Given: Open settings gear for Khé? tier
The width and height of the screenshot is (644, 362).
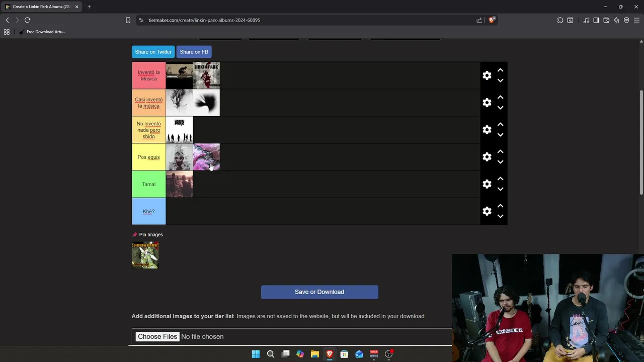Looking at the screenshot, I should pyautogui.click(x=487, y=211).
